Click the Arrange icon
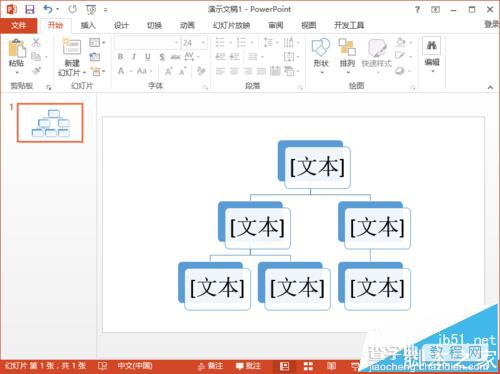 (x=347, y=47)
